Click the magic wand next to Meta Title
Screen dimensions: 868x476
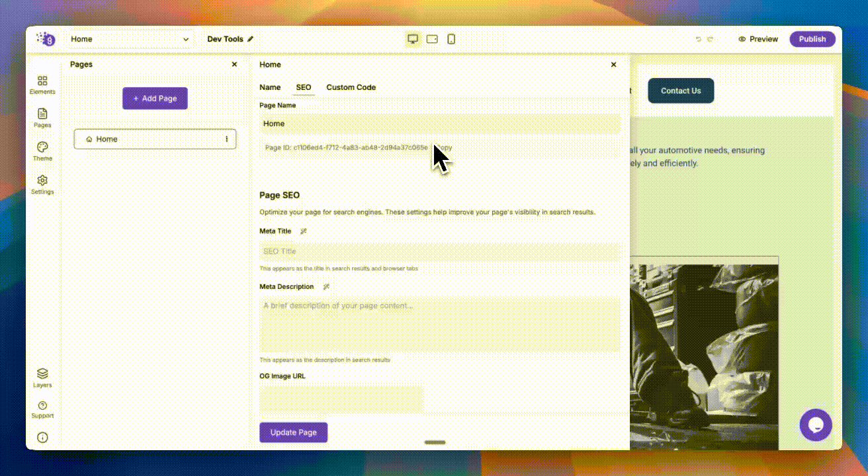[304, 231]
